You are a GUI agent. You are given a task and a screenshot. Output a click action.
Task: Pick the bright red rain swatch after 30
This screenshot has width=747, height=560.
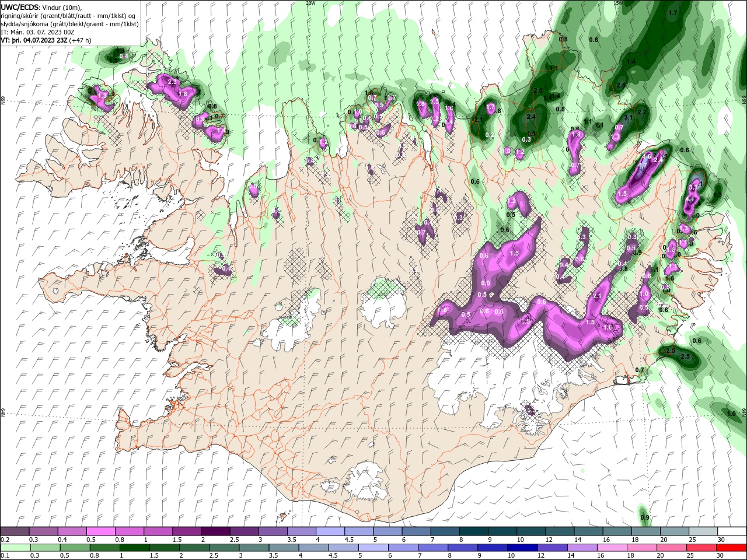click(x=732, y=547)
